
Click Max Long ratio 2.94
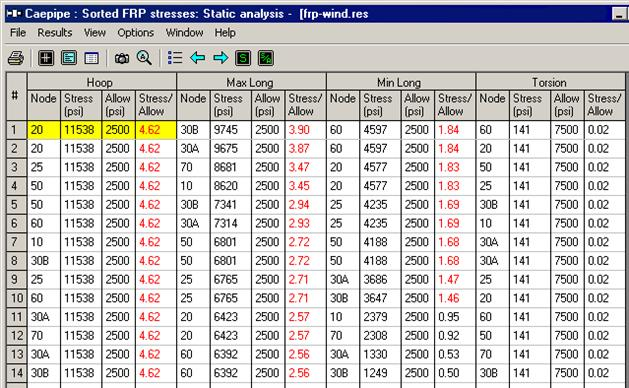pos(299,205)
